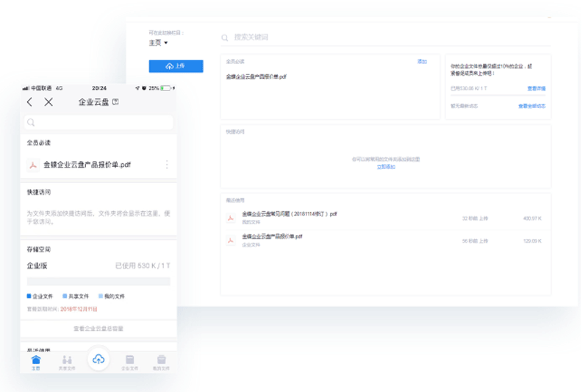Switch to the 共享文件 tab in mobile bar
588x392 pixels.
pos(67,362)
